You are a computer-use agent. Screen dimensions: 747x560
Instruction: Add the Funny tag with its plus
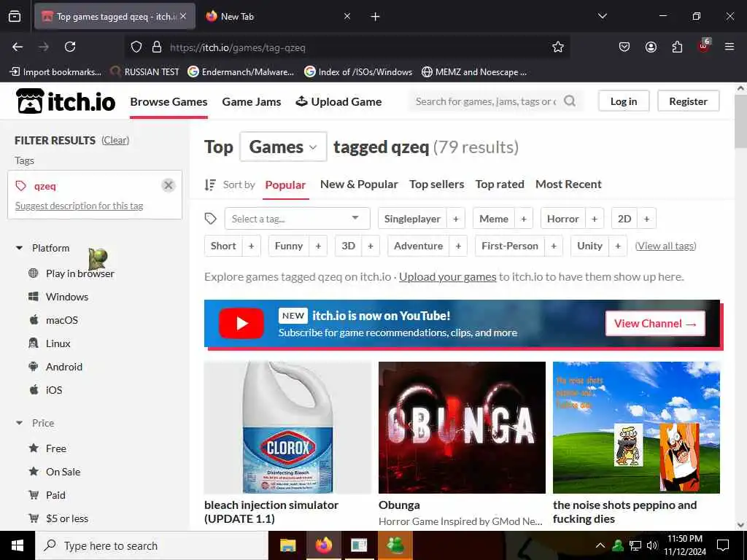point(318,246)
